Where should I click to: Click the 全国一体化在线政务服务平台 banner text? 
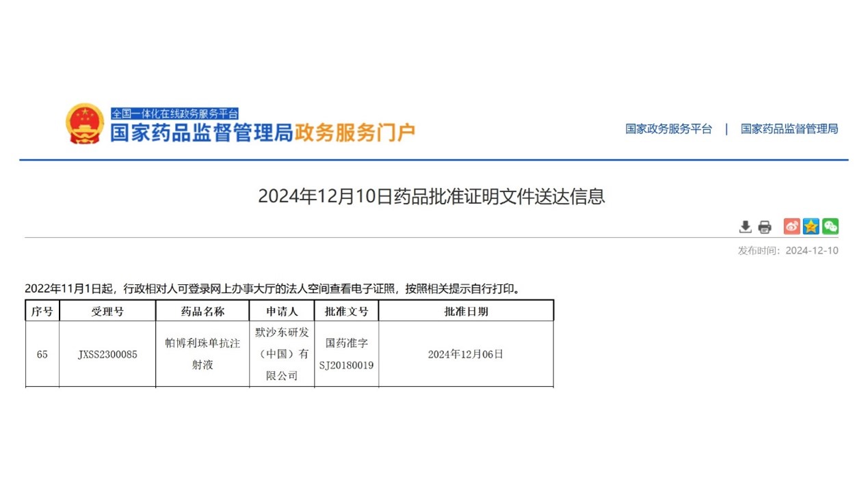pos(174,113)
